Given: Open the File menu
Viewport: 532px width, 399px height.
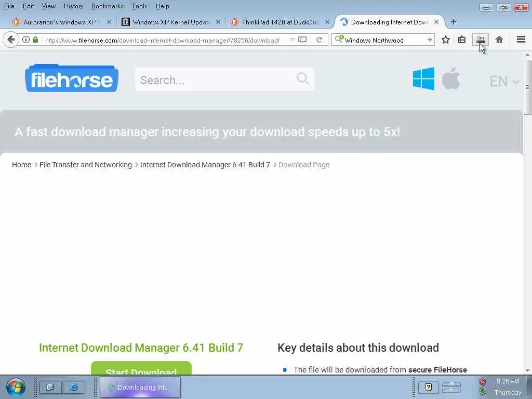Looking at the screenshot, I should click(x=9, y=6).
